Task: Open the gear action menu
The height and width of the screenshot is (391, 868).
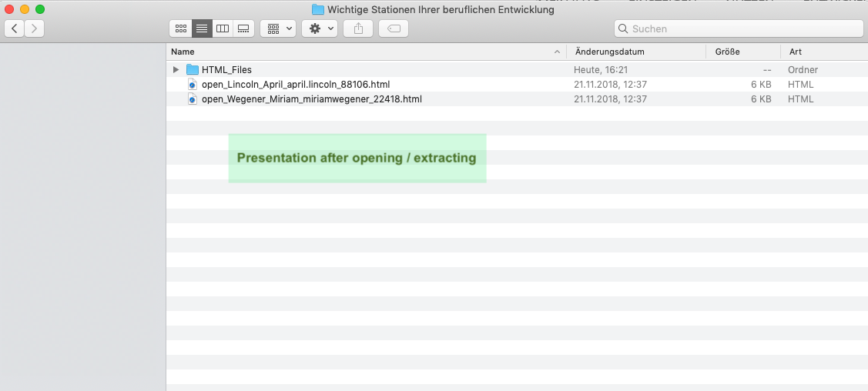Action: pyautogui.click(x=320, y=28)
